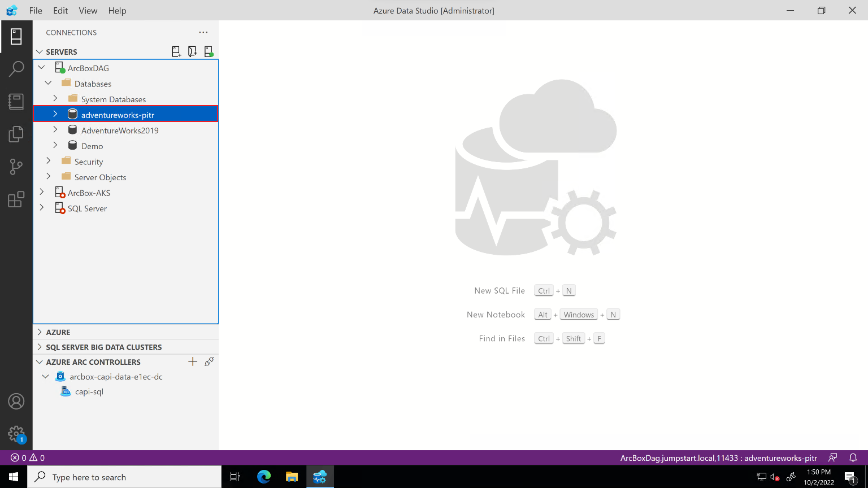
Task: Expand the System Databases folder
Action: (55, 98)
